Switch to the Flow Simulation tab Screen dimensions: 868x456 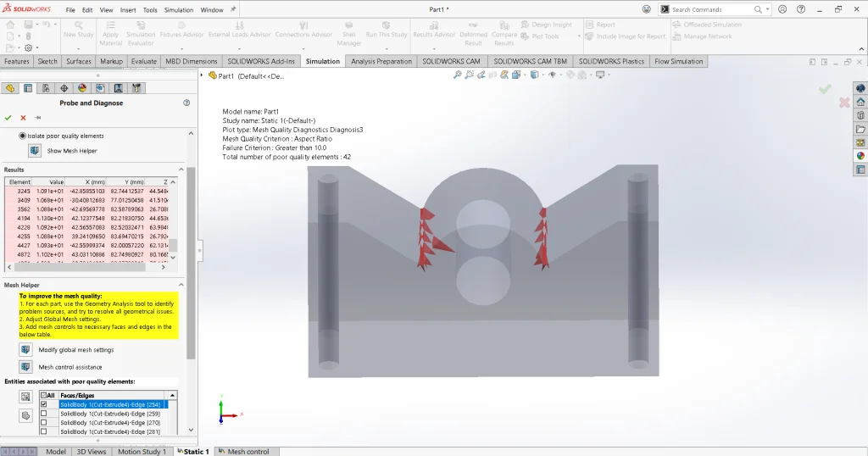point(679,61)
